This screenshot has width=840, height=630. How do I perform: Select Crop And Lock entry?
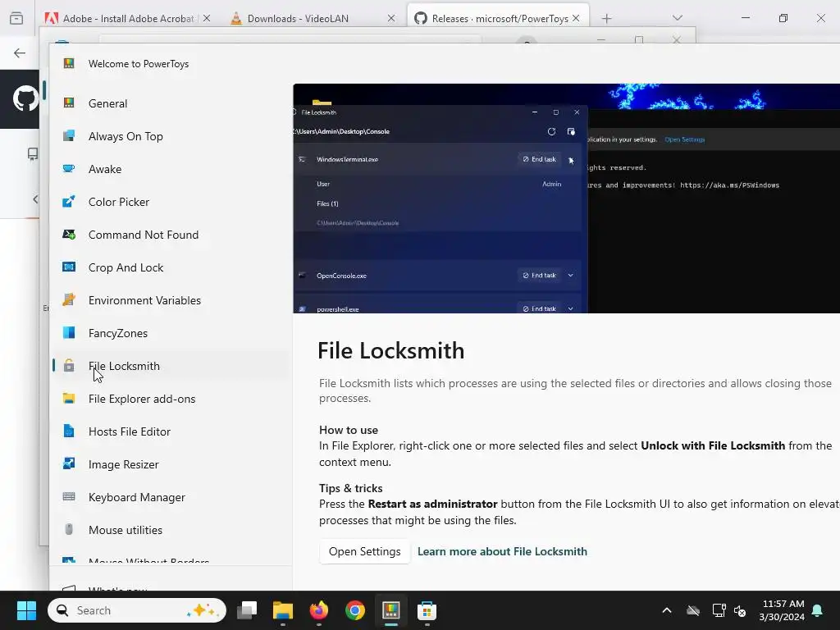pos(171,267)
